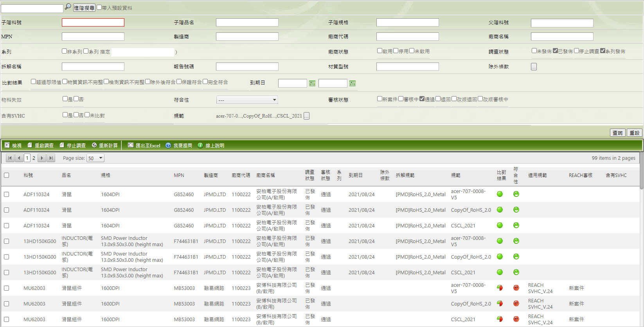Click green smiley for 13HD150KG00 CSCL_2021
644x327 pixels.
click(516, 272)
